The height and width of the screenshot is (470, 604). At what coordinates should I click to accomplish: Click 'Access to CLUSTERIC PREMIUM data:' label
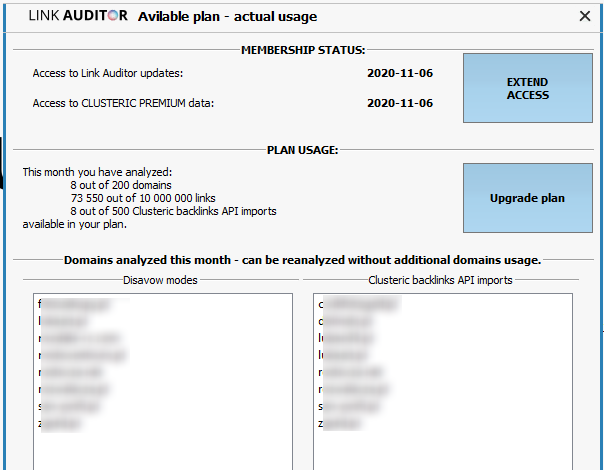(123, 103)
